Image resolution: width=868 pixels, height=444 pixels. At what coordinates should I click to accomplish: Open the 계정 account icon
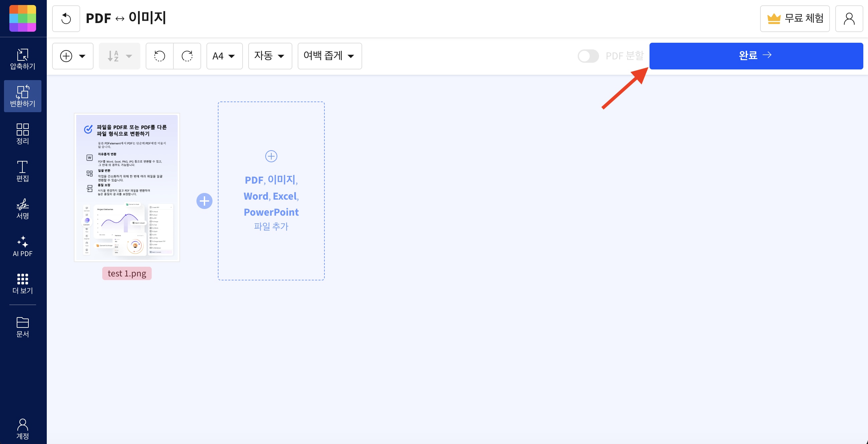23,430
